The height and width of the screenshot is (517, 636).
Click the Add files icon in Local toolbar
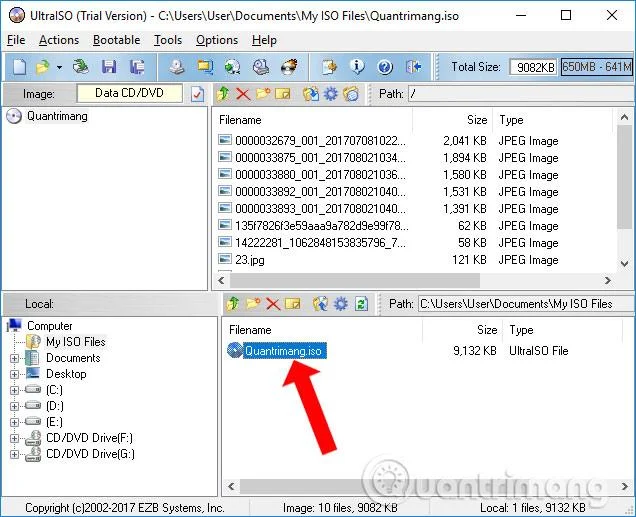coord(320,304)
